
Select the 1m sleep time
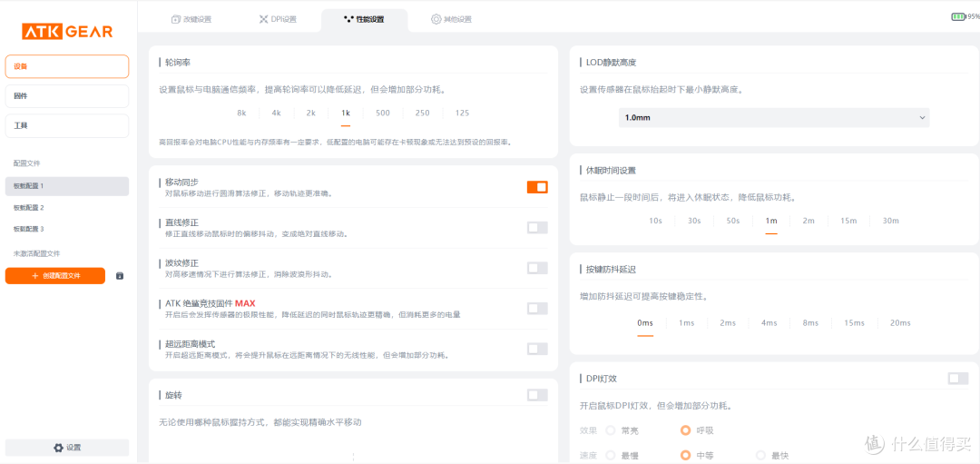pos(771,221)
